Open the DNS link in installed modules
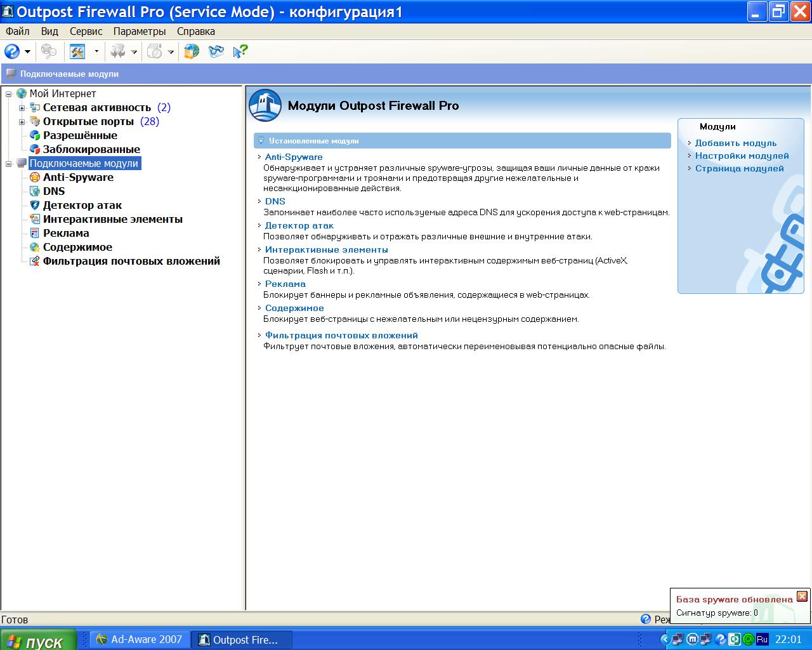Image resolution: width=812 pixels, height=650 pixels. click(x=275, y=201)
